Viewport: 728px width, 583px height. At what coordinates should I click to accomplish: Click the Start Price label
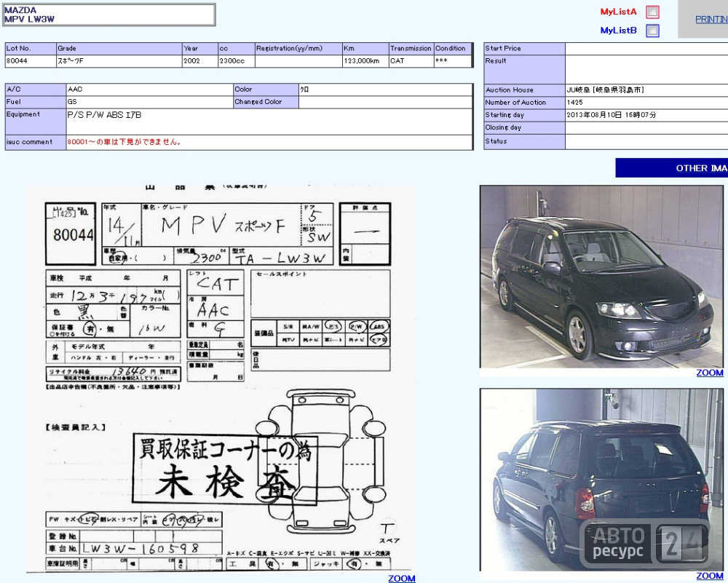[x=503, y=48]
